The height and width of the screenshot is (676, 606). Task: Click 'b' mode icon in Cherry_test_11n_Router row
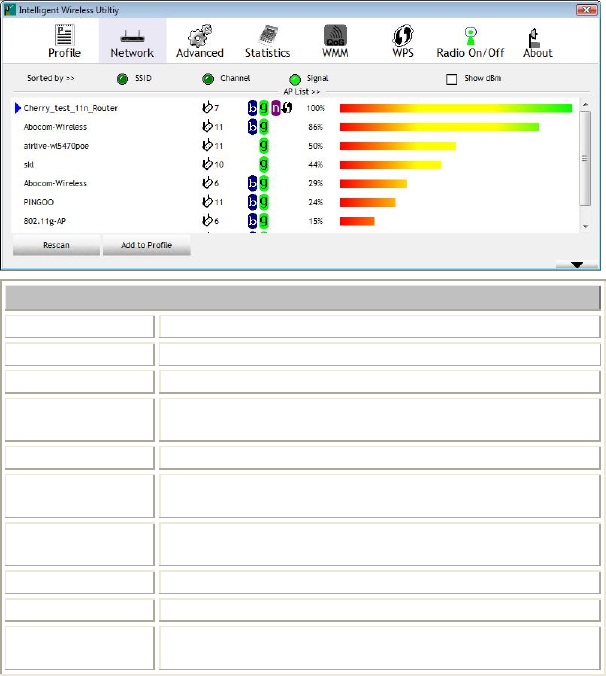click(x=252, y=108)
